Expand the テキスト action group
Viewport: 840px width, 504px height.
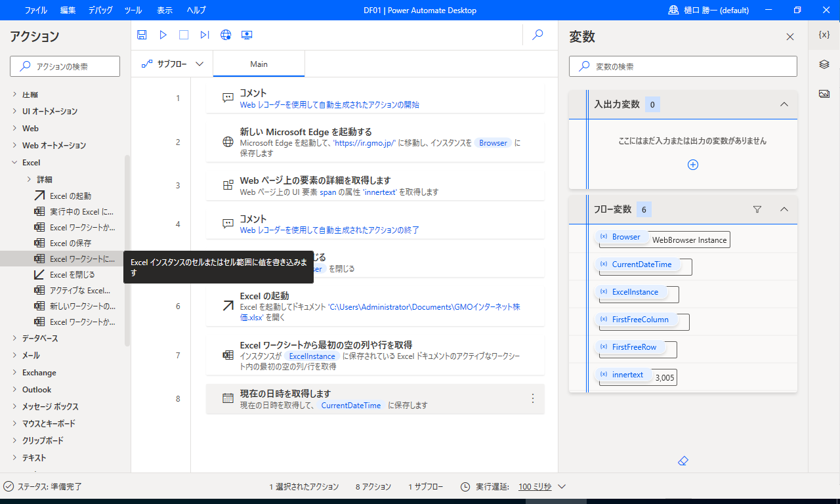coord(14,458)
